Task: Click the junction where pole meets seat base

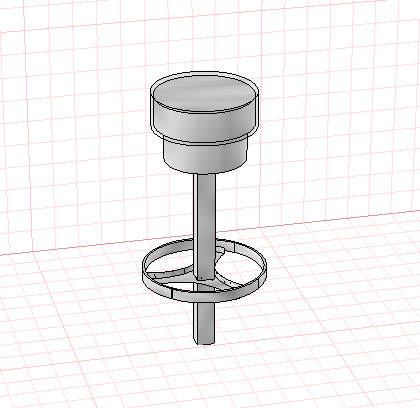Action: pyautogui.click(x=204, y=173)
